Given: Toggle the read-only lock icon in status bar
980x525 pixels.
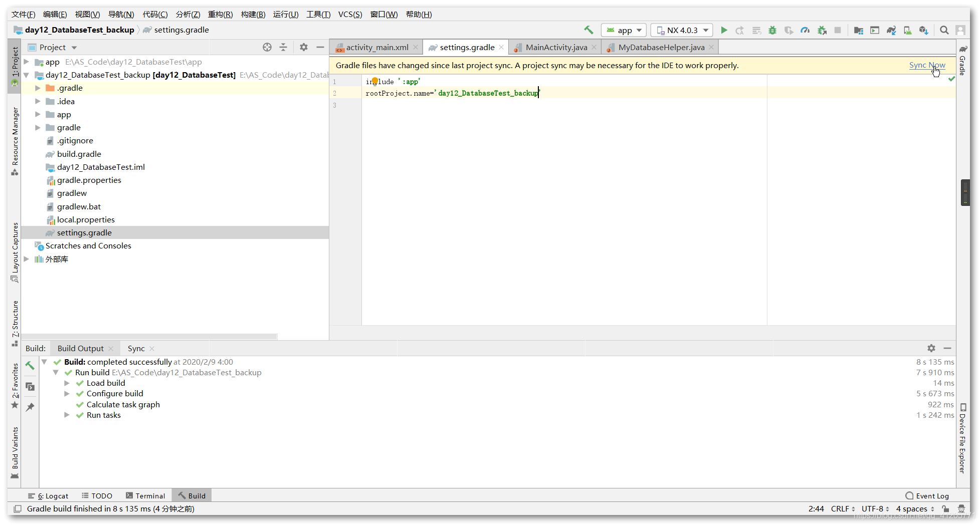Looking at the screenshot, I should 945,509.
